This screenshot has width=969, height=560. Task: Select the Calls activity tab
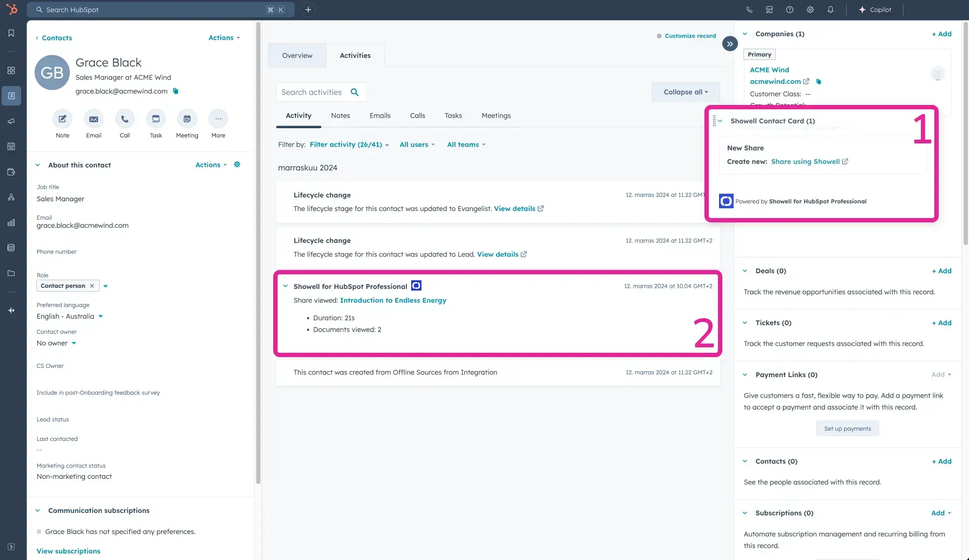tap(417, 116)
